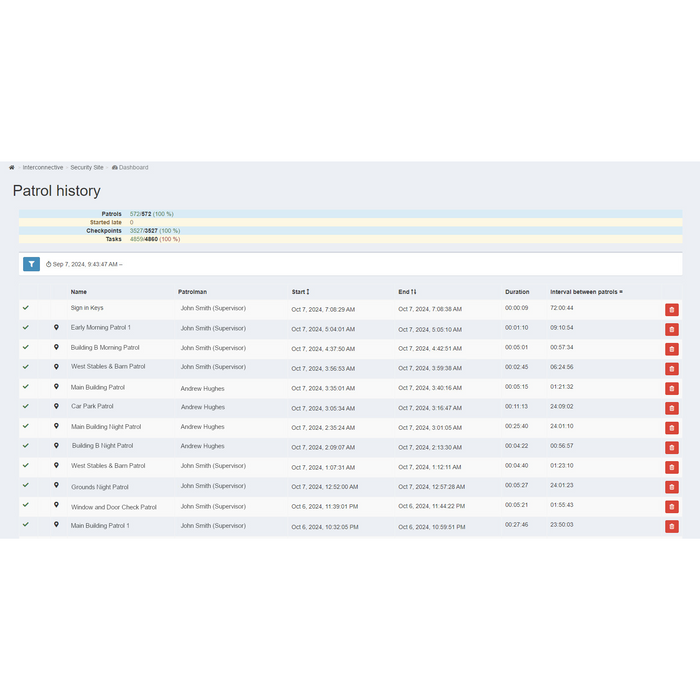Viewport: 700px width, 700px height.
Task: Delete the Main Building Patrol 3:35:01 AM record
Action: pyautogui.click(x=672, y=388)
